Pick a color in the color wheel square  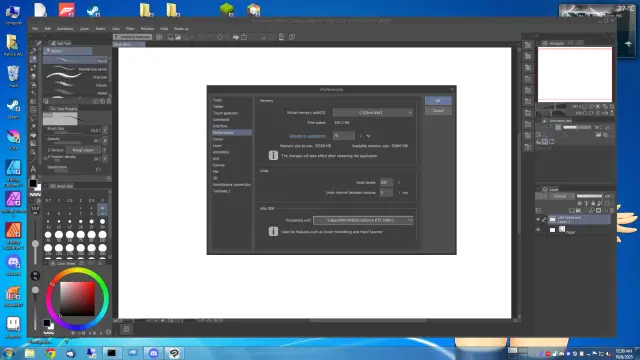pyautogui.click(x=77, y=299)
